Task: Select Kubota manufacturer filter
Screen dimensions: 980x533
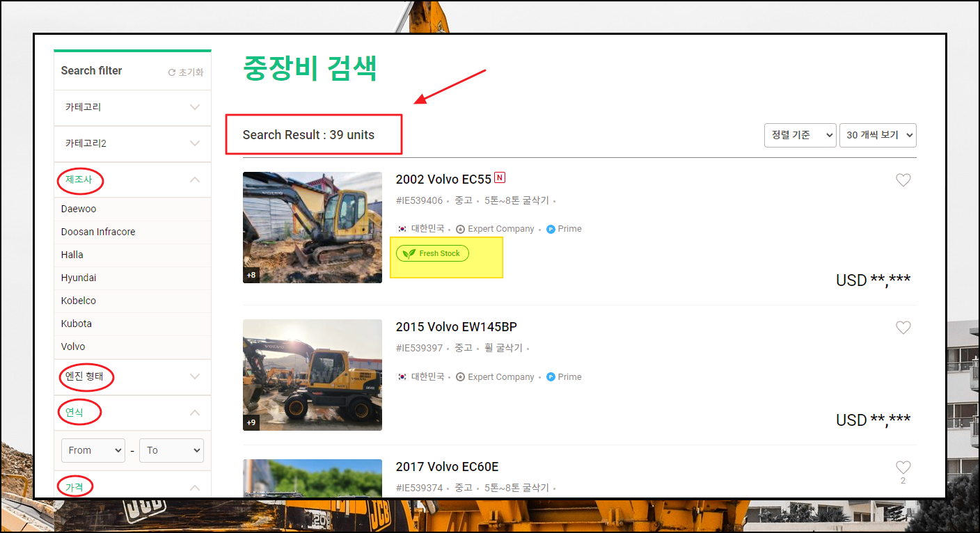Action: tap(132, 324)
